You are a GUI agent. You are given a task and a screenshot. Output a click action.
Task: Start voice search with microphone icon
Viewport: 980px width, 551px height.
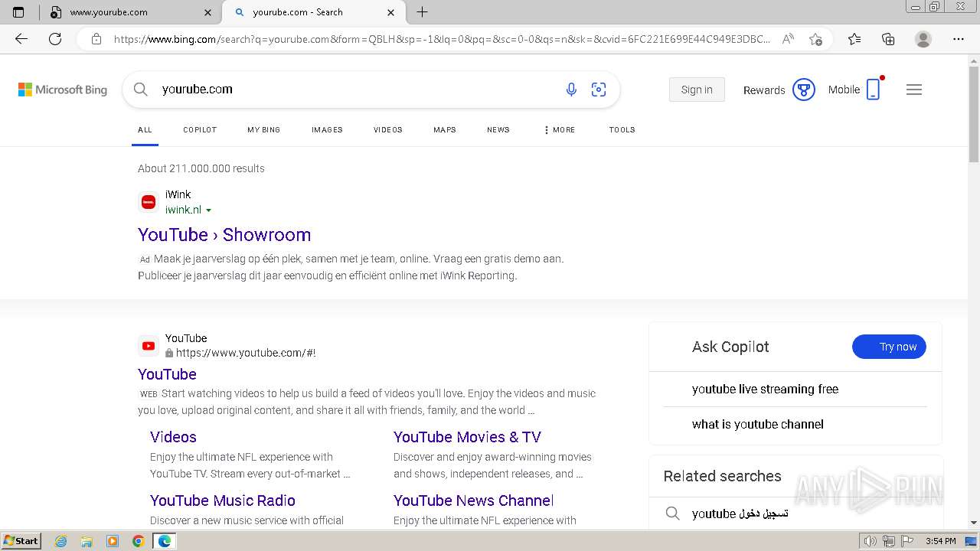click(x=571, y=90)
